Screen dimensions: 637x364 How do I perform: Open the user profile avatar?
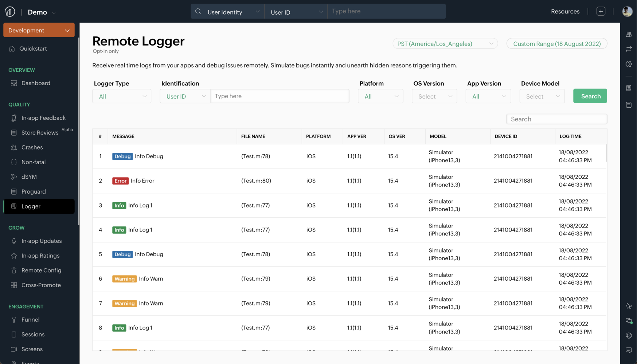click(627, 12)
